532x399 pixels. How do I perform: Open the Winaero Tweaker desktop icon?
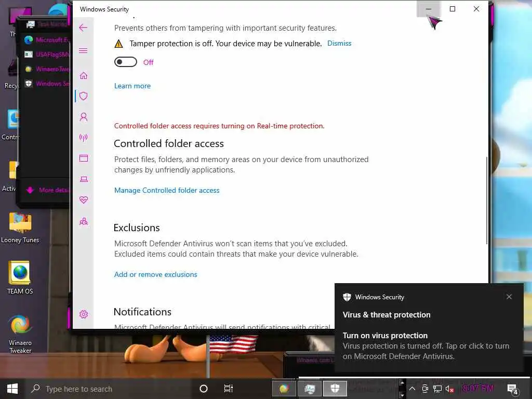[x=20, y=334]
